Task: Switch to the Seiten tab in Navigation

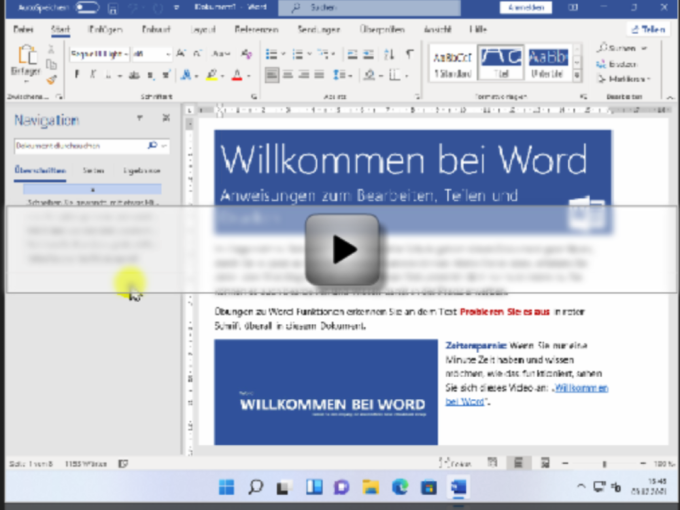Action: [93, 171]
